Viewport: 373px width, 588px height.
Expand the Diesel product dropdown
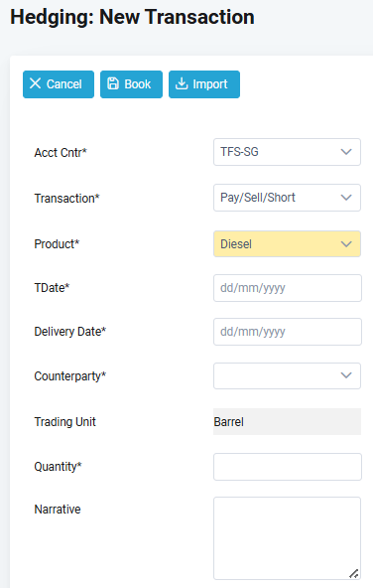[287, 244]
